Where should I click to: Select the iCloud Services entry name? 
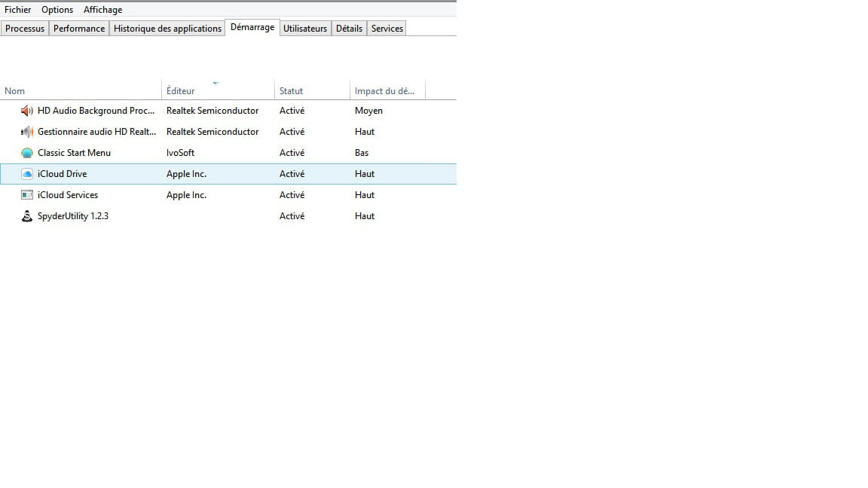point(68,195)
